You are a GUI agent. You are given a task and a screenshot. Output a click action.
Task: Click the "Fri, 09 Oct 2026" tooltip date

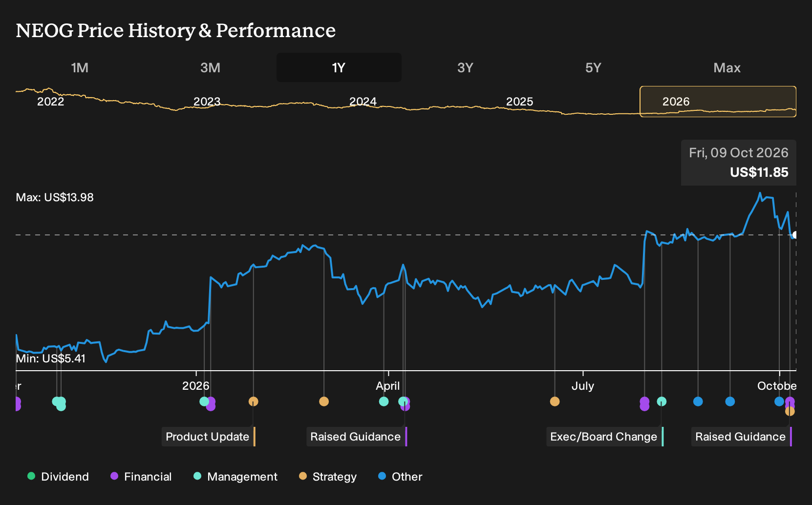739,153
